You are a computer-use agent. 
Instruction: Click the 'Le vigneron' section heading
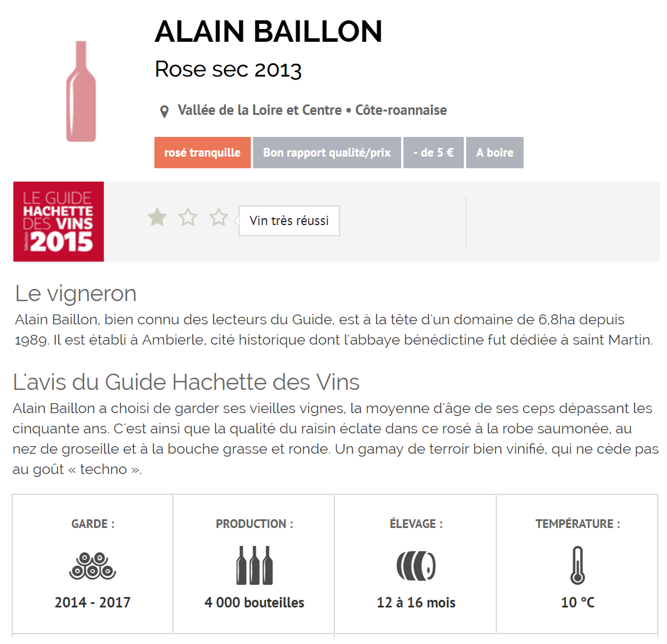pyautogui.click(x=76, y=294)
